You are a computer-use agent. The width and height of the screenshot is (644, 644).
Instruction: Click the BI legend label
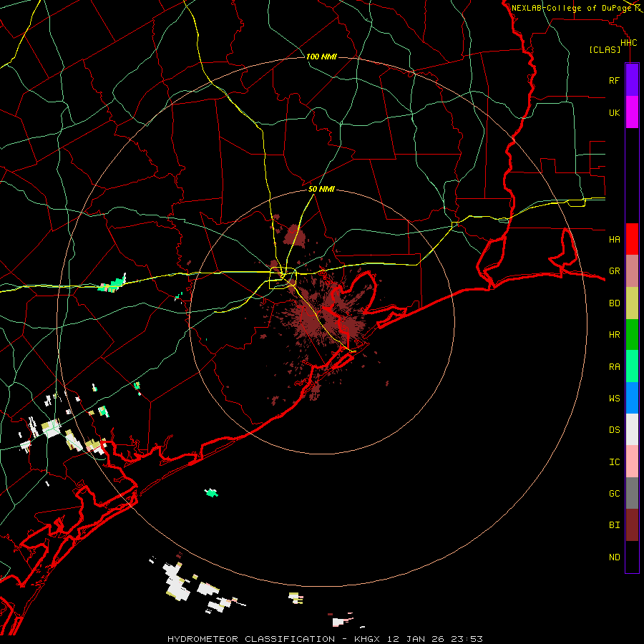pos(614,525)
